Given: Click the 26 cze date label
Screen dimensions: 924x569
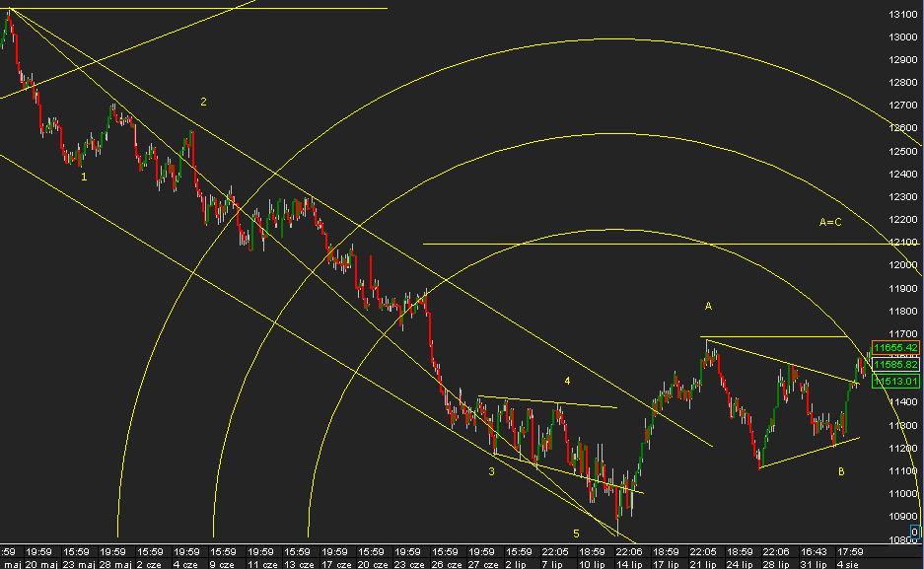Looking at the screenshot, I should click(x=446, y=564).
